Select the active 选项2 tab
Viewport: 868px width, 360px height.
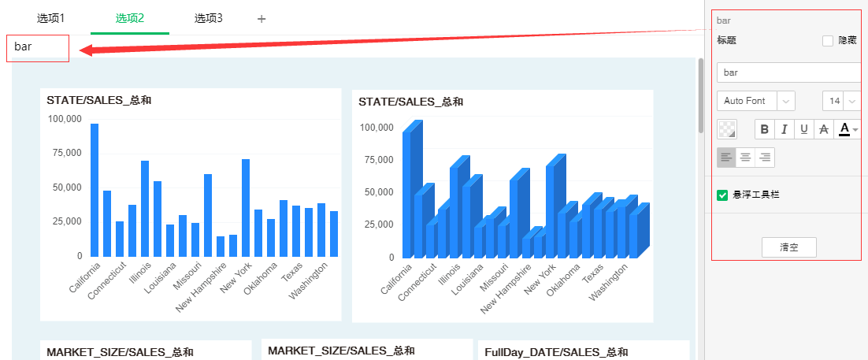130,18
